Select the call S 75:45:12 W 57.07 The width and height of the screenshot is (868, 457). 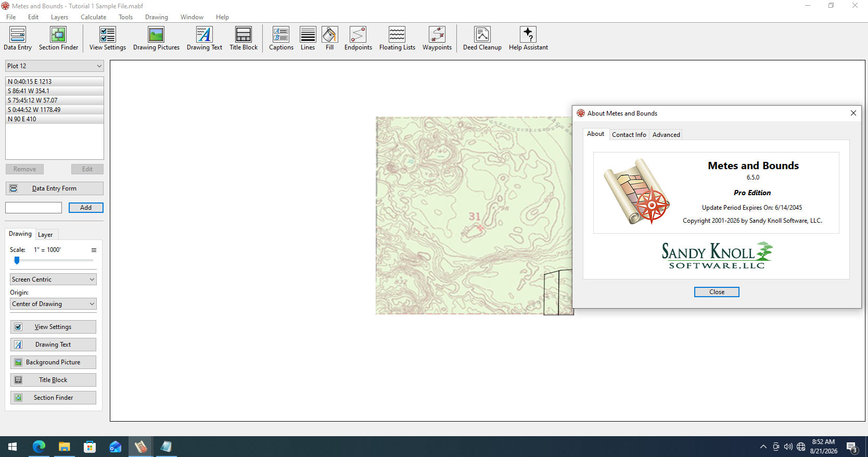pyautogui.click(x=55, y=100)
